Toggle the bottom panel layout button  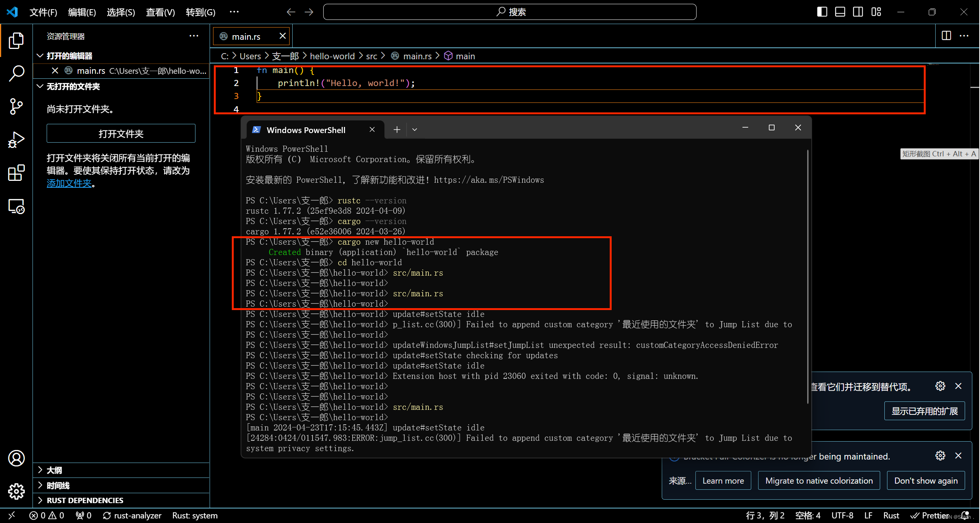click(x=840, y=12)
